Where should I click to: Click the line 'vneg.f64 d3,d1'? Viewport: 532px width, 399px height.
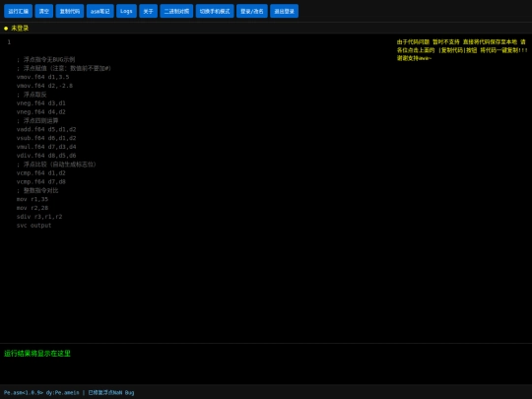[x=41, y=103]
